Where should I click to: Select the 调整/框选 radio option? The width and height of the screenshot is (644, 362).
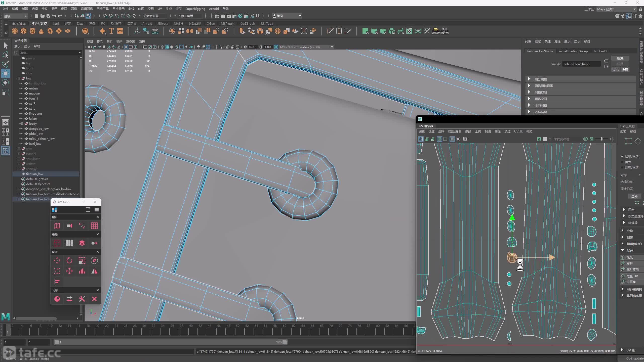click(622, 168)
